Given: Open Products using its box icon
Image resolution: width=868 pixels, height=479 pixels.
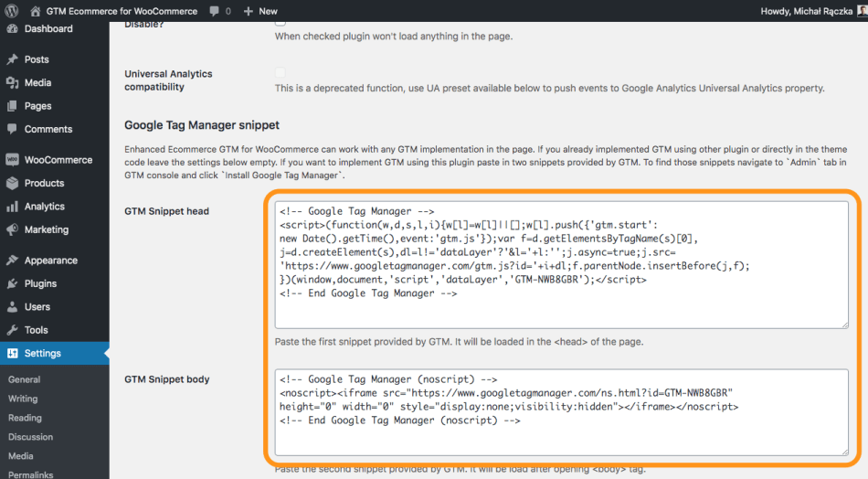Looking at the screenshot, I should [x=12, y=183].
